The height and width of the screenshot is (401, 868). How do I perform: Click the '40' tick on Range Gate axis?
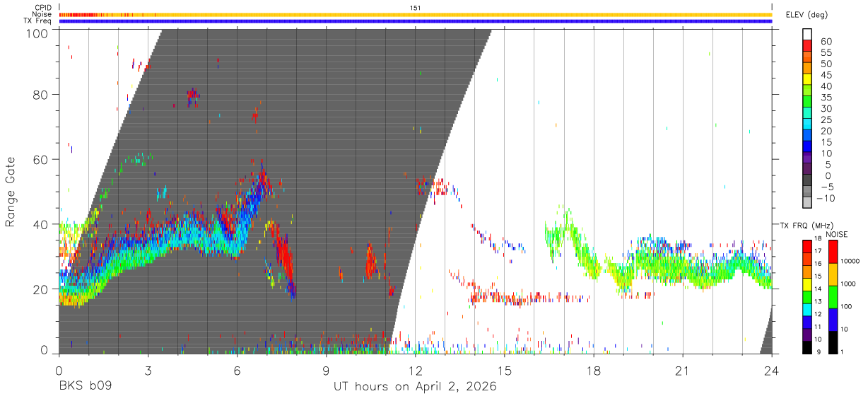(41, 224)
